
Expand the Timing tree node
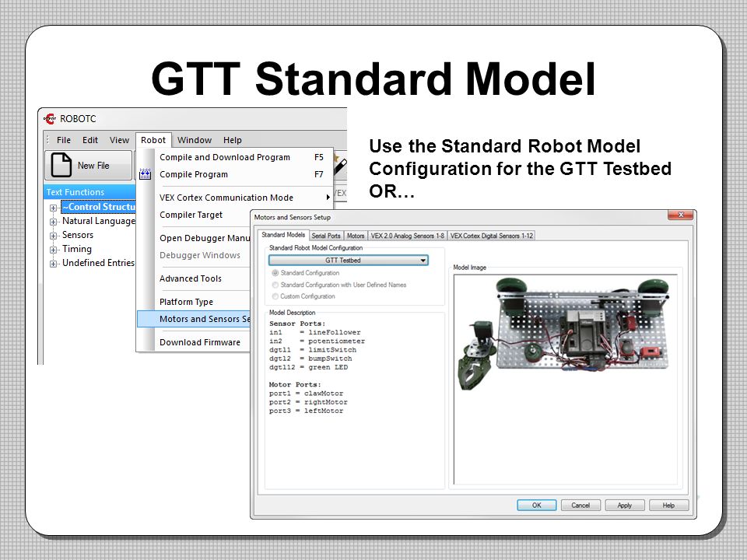pyautogui.click(x=54, y=250)
